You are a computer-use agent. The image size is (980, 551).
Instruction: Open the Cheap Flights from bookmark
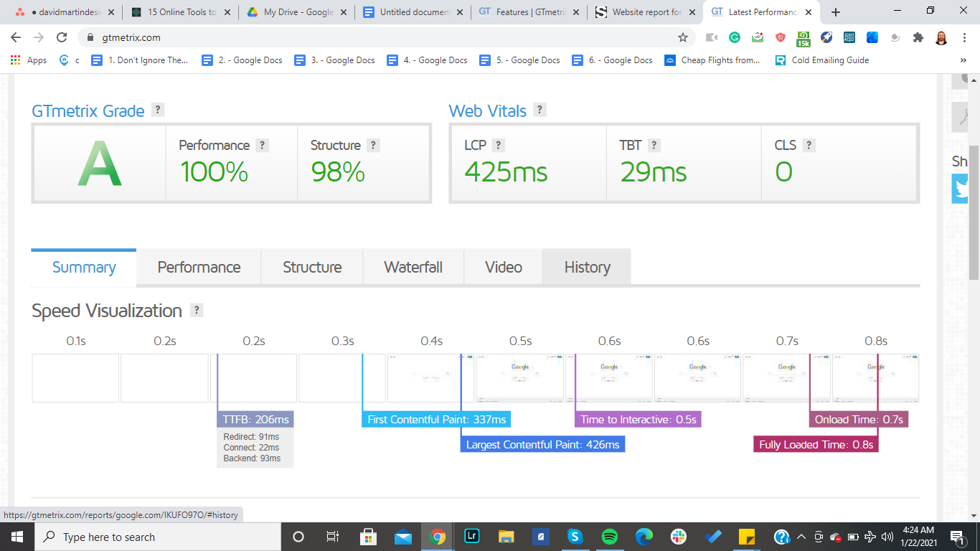point(712,60)
